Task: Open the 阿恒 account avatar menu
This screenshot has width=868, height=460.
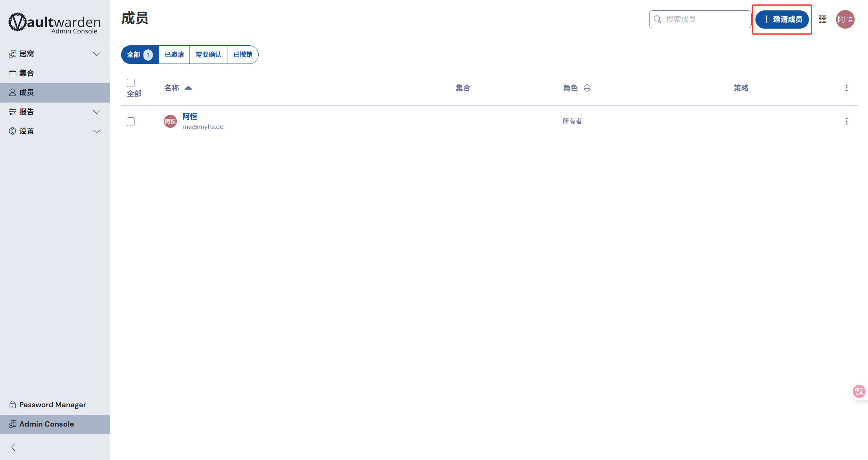Action: (x=845, y=19)
